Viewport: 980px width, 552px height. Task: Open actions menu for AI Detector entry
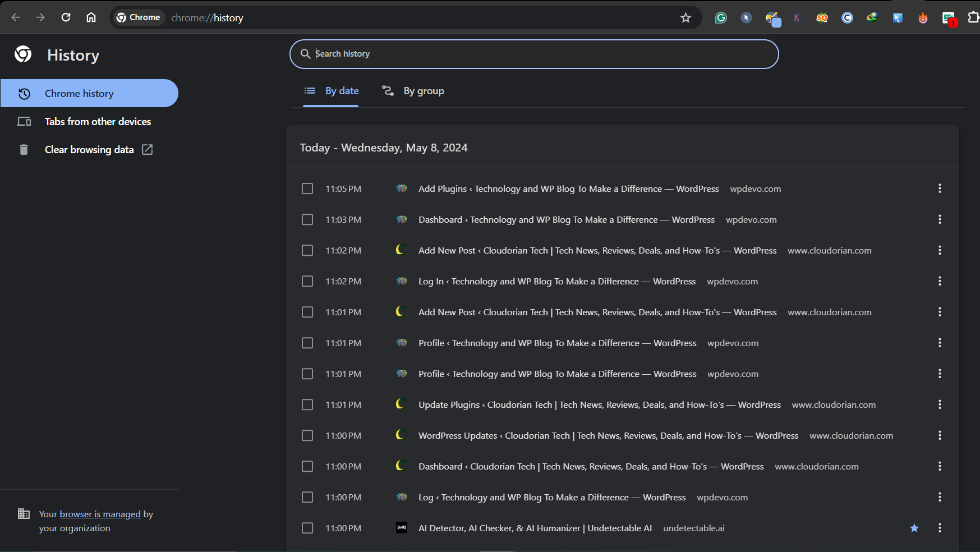(x=940, y=528)
